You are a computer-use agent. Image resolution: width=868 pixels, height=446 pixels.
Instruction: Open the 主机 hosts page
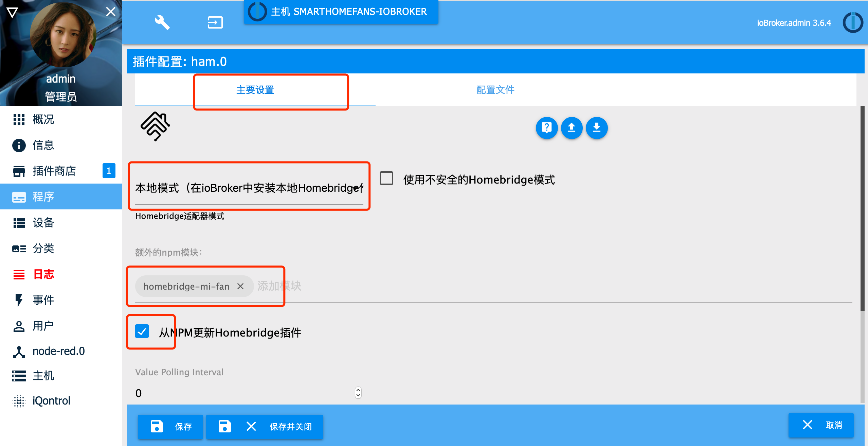point(61,376)
